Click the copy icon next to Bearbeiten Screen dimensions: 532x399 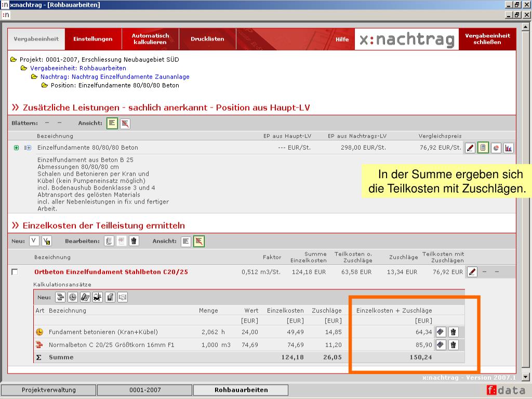pos(109,241)
